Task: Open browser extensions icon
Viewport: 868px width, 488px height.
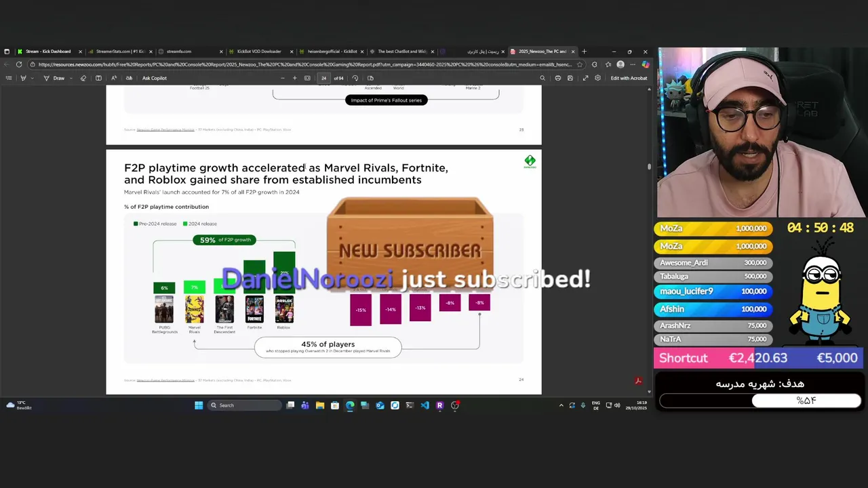Action: (x=595, y=64)
